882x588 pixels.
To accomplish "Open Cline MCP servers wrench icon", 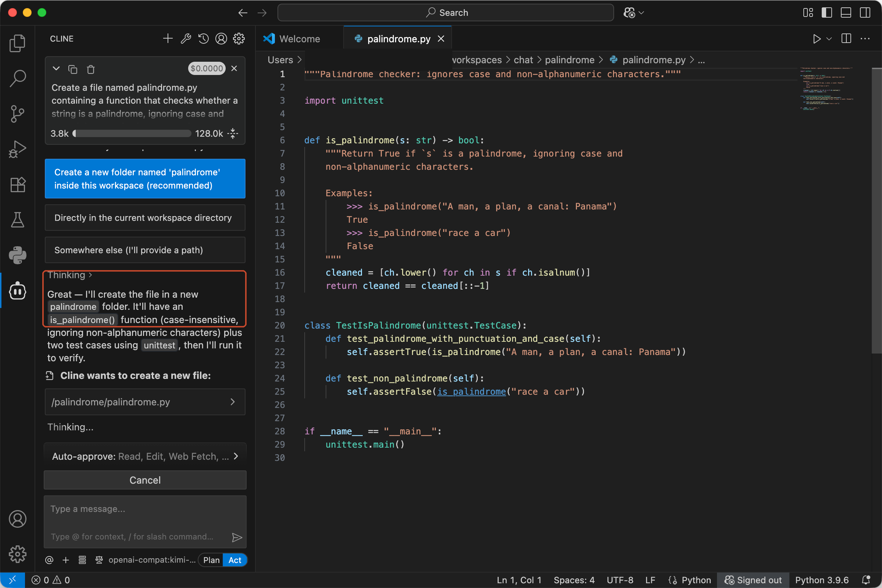I will coord(186,39).
